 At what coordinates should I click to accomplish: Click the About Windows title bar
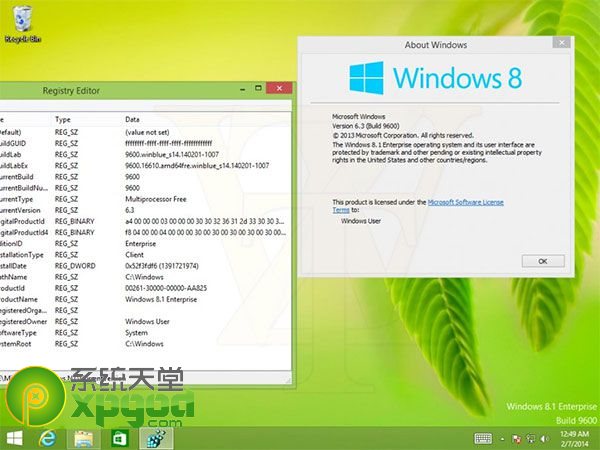pyautogui.click(x=435, y=45)
